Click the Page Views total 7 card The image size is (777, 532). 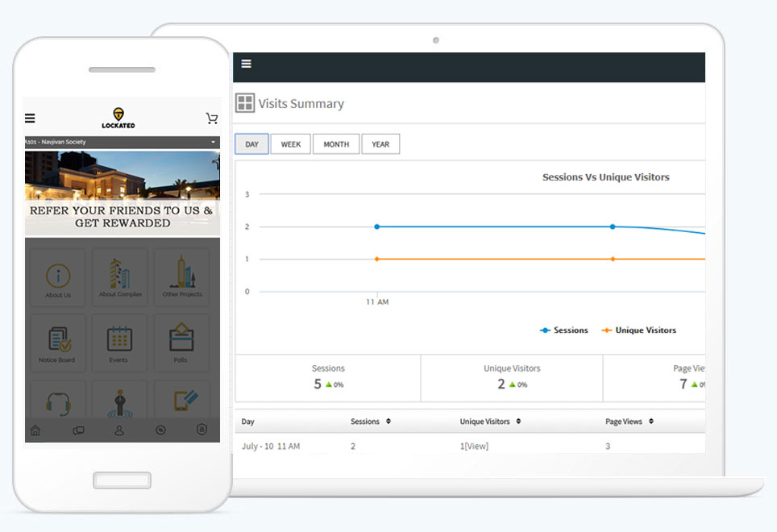654,378
